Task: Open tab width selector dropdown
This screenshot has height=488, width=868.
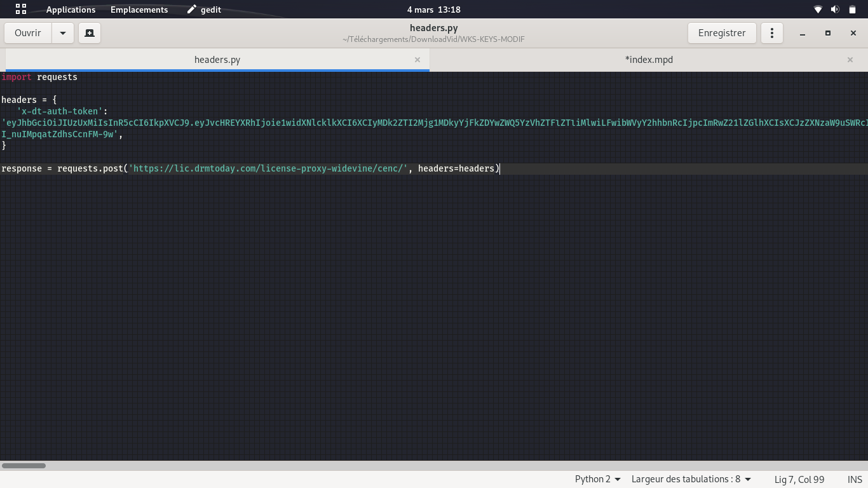Action: click(691, 479)
